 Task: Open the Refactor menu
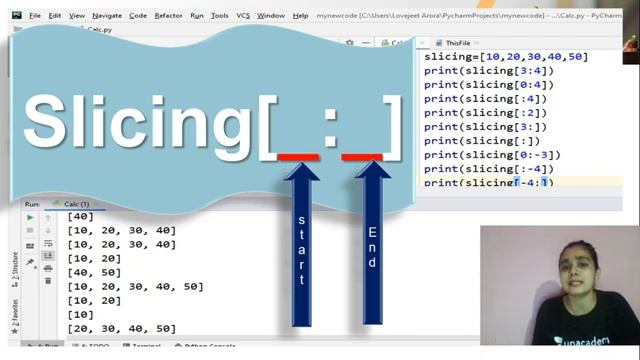[x=168, y=16]
